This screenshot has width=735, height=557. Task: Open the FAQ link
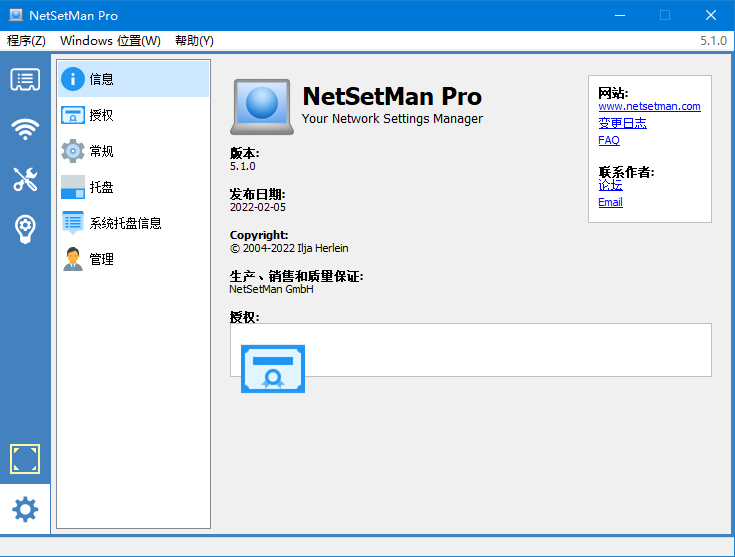(609, 140)
